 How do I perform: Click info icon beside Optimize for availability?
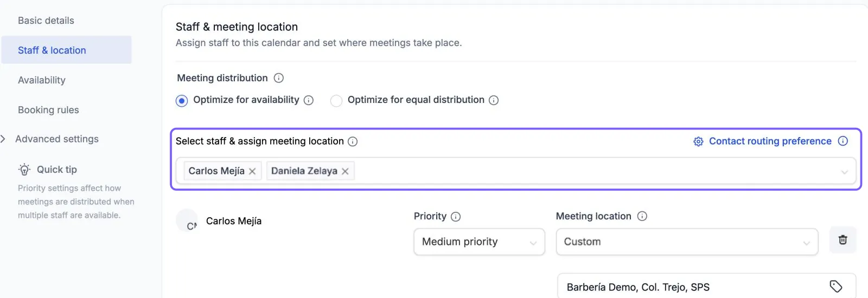[309, 100]
